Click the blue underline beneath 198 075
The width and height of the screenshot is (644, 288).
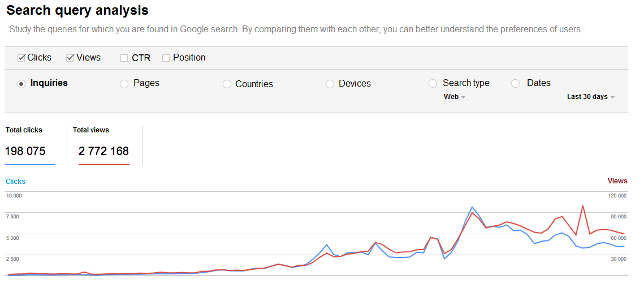click(x=31, y=164)
